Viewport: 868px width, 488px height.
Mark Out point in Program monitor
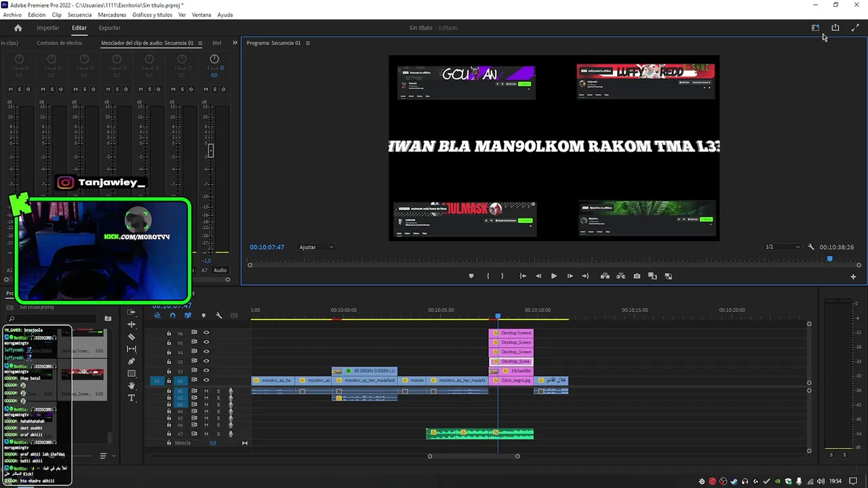coord(502,276)
